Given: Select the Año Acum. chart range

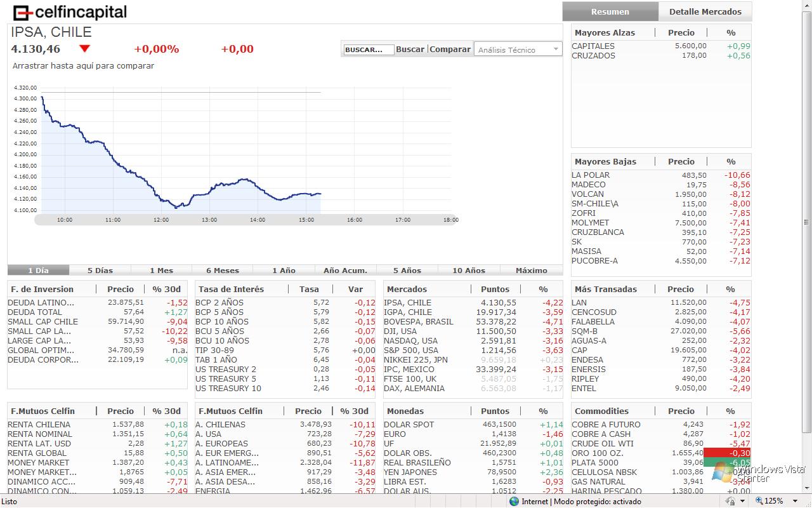Looking at the screenshot, I should [x=345, y=271].
